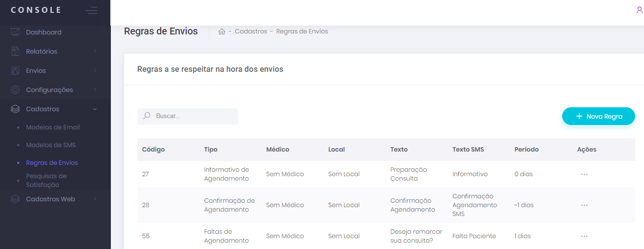Go to home via breadcrumb house icon

(222, 31)
